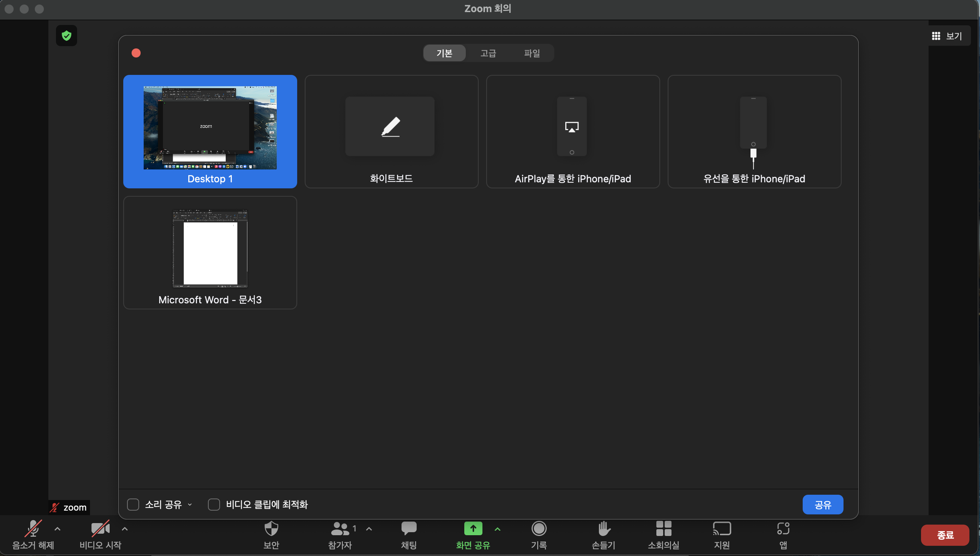
Task: Open the Chat (채팅) bubble icon
Action: pyautogui.click(x=409, y=529)
